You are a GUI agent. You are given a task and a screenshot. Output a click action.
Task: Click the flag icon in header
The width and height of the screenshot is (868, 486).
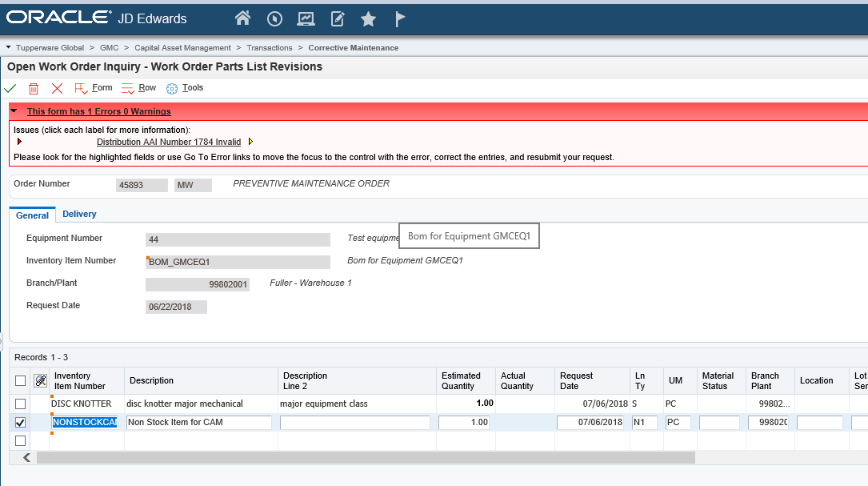point(400,19)
